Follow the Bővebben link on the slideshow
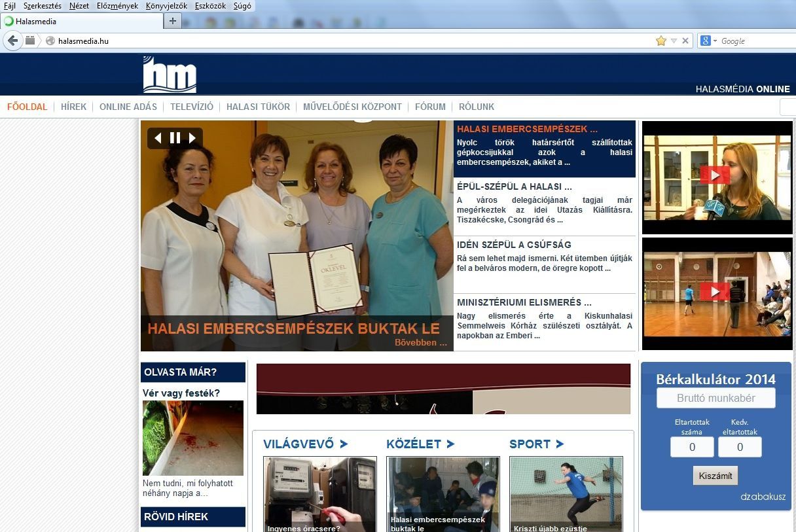 tap(420, 342)
